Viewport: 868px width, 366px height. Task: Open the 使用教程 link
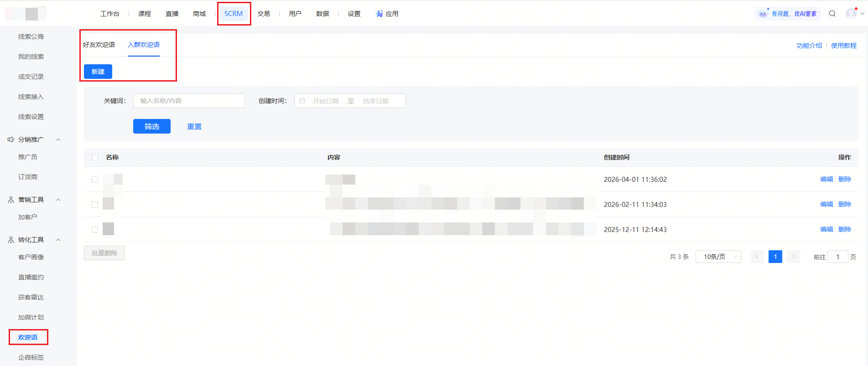844,46
